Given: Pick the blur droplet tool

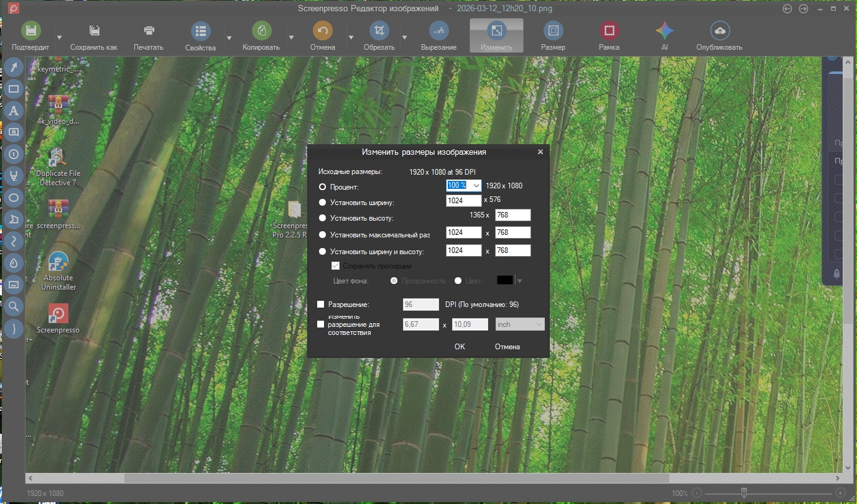Looking at the screenshot, I should [14, 263].
